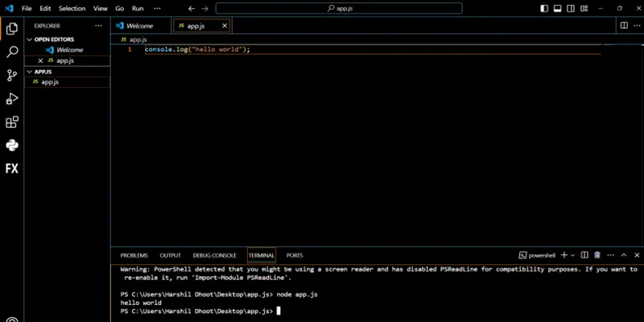Toggle the bottom panel visibility
This screenshot has width=644, height=322.
[557, 8]
